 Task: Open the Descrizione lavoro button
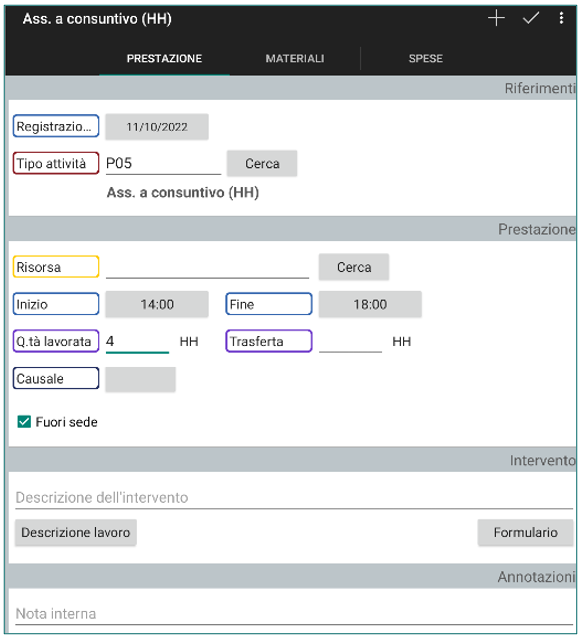click(76, 532)
